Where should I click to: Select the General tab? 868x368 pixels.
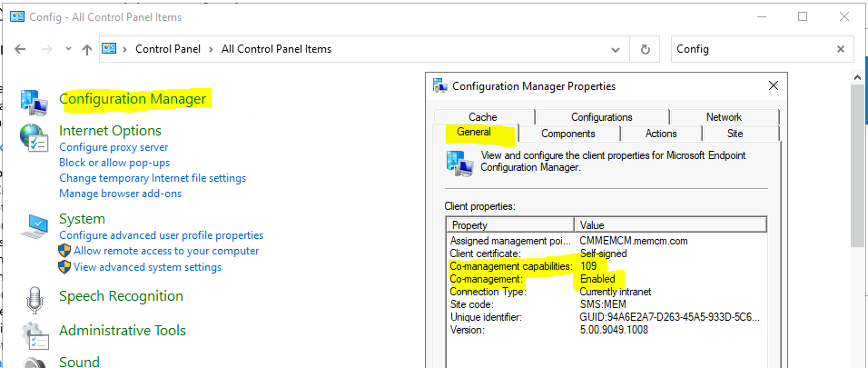475,133
